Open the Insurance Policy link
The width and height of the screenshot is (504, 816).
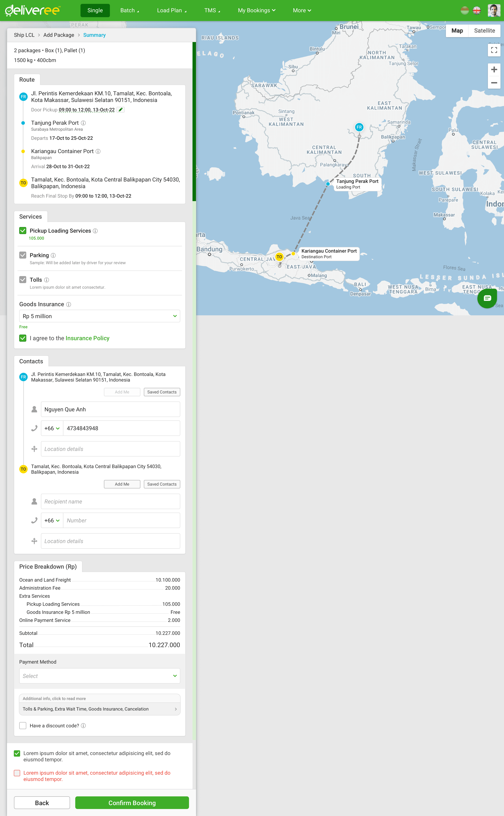click(87, 338)
